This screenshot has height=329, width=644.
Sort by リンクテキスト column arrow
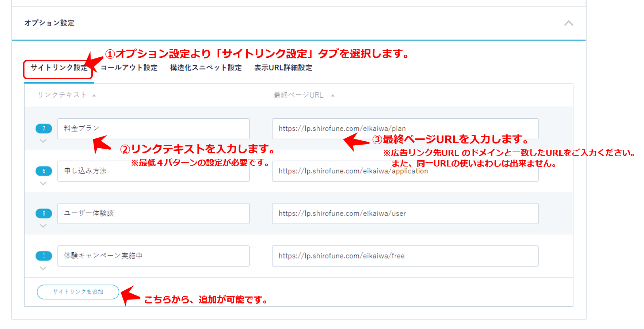pos(94,95)
